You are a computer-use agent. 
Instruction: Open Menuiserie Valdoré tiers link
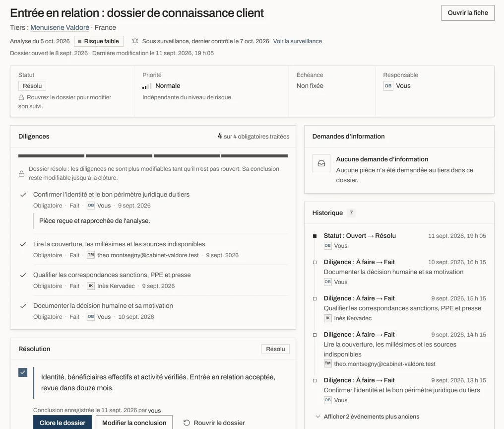click(60, 27)
